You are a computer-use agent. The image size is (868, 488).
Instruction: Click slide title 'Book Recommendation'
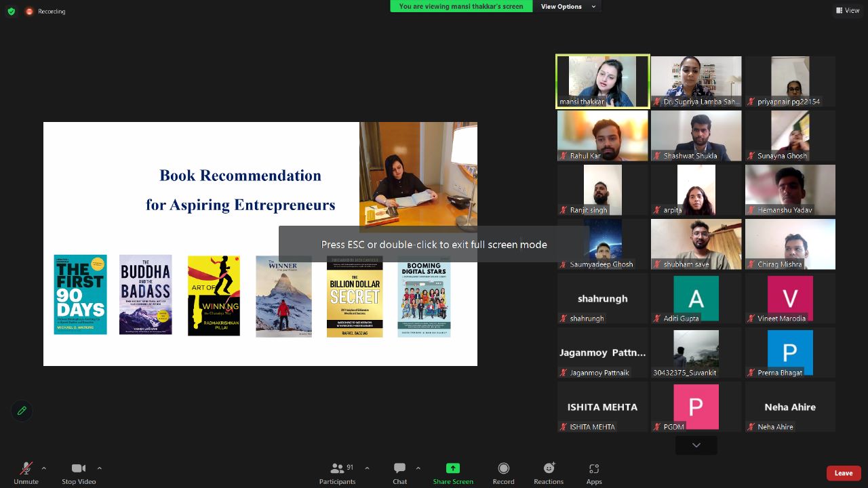point(240,176)
